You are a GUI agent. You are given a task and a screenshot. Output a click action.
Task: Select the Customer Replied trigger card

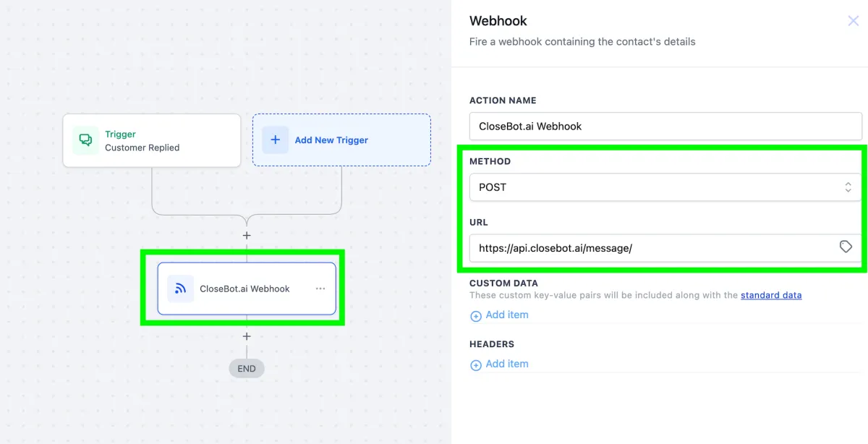click(x=152, y=140)
